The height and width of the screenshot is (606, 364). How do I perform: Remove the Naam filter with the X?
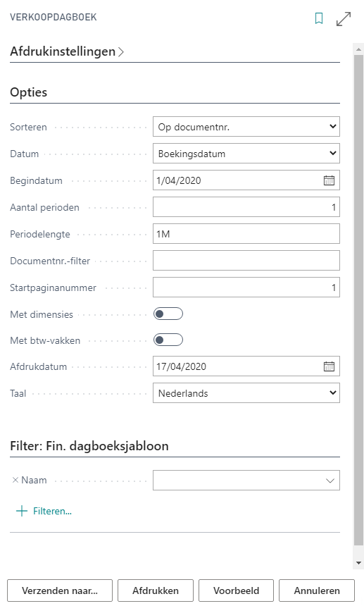point(15,480)
